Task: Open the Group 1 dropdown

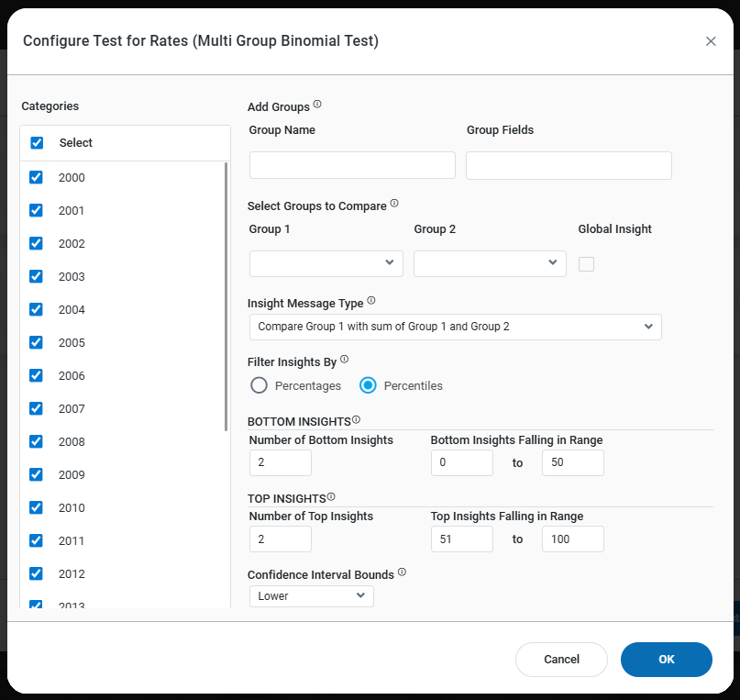Action: [x=326, y=263]
